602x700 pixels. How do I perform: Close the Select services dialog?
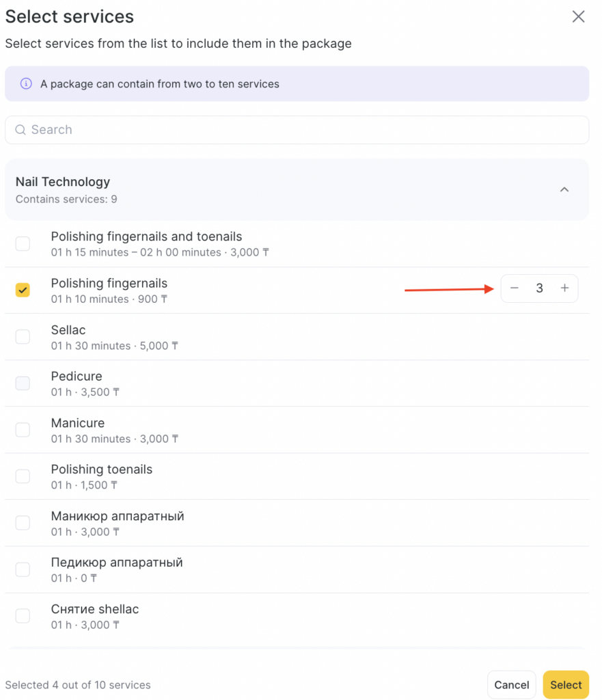coord(578,17)
